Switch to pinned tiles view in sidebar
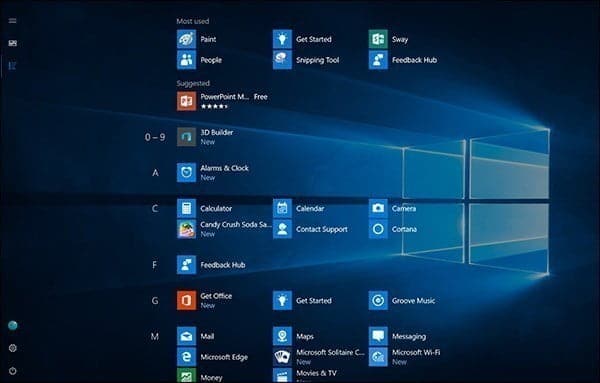The height and width of the screenshot is (383, 600). click(x=13, y=43)
